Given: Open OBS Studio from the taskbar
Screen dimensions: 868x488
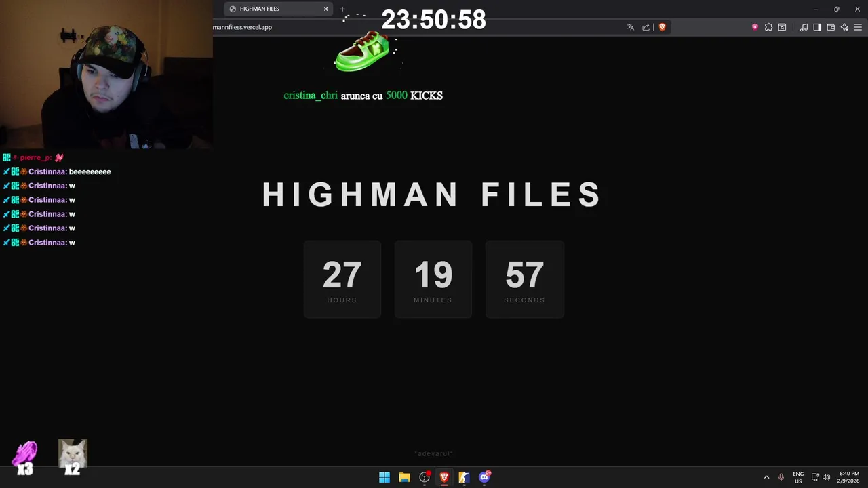Looking at the screenshot, I should (x=425, y=477).
